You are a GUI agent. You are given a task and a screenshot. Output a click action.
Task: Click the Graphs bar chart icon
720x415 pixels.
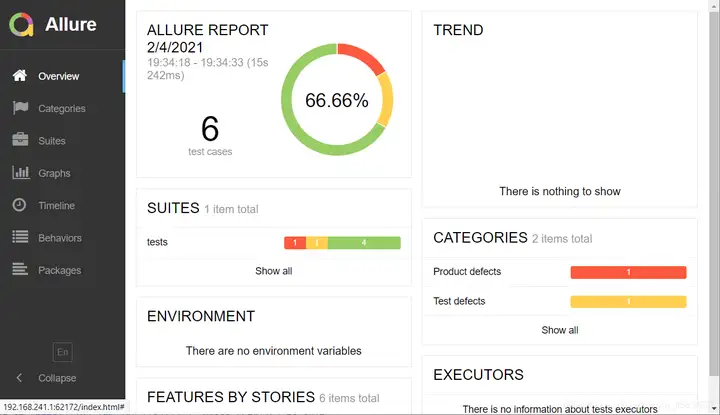pos(21,173)
